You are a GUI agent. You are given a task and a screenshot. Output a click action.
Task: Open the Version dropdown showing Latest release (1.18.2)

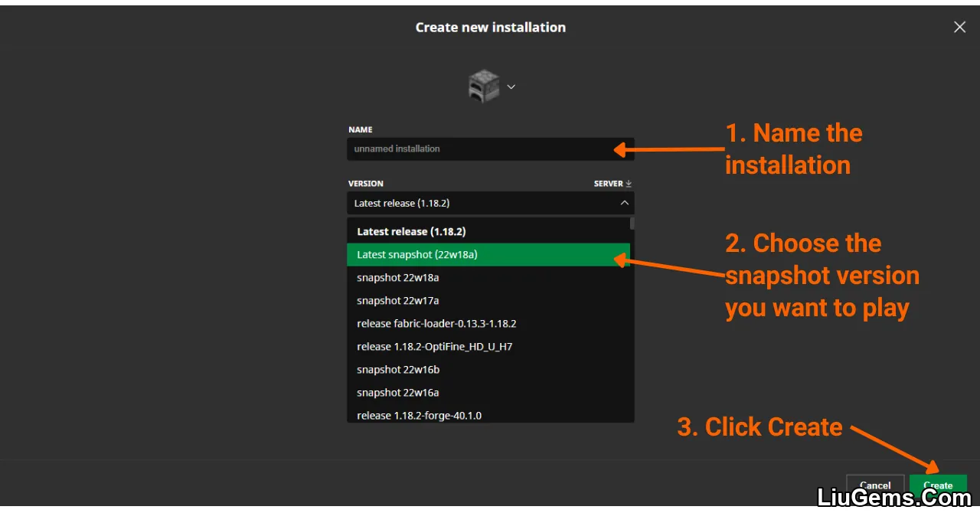[x=490, y=203]
